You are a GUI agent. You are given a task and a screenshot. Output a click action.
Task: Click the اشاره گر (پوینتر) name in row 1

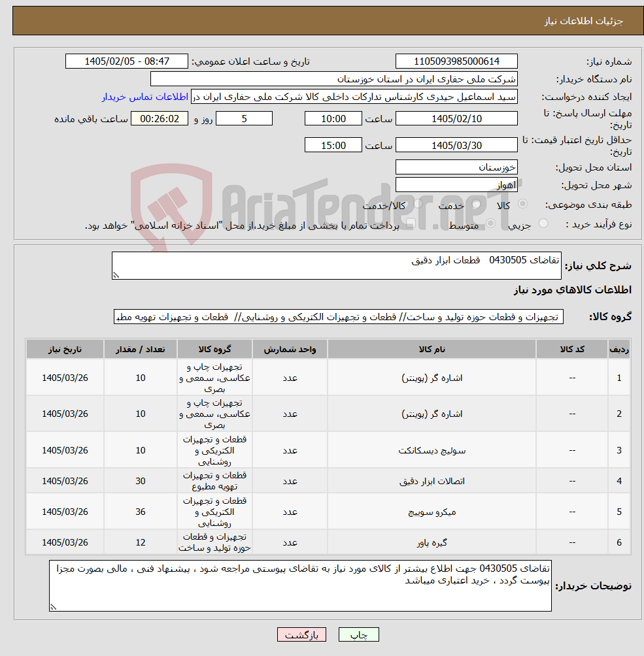coord(432,378)
